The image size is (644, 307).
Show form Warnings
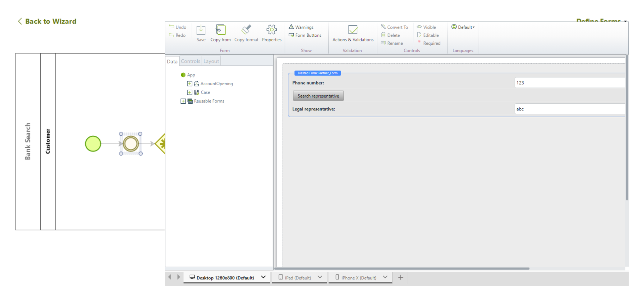(x=301, y=27)
